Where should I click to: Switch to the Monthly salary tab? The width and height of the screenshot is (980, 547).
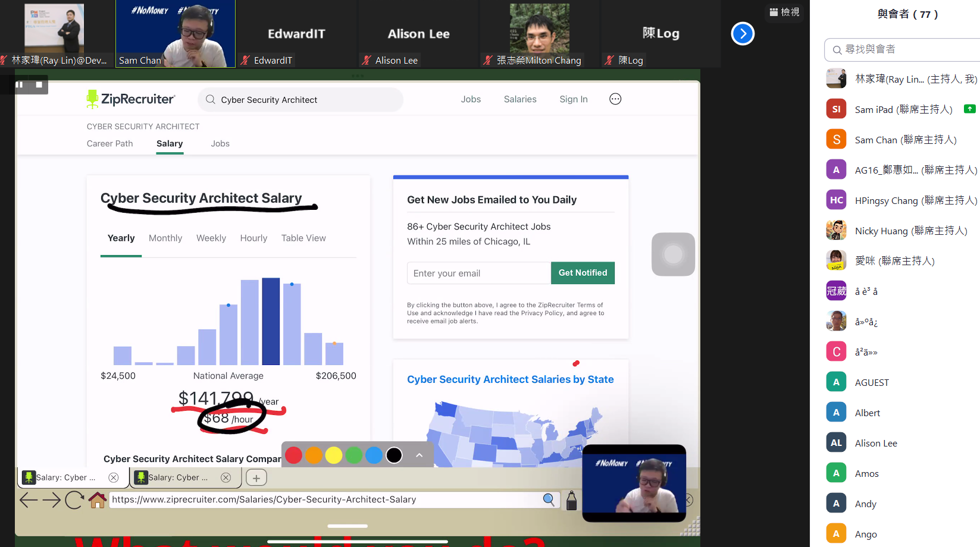(165, 238)
